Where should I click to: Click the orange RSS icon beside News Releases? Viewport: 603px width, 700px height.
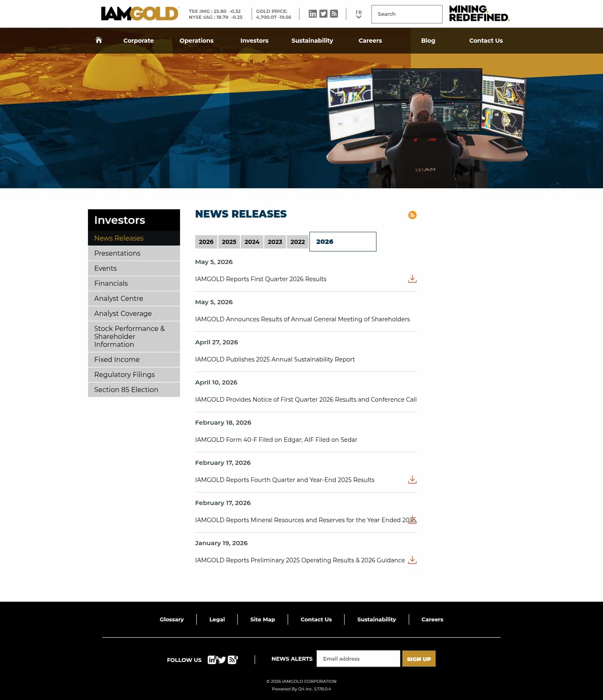(x=412, y=215)
